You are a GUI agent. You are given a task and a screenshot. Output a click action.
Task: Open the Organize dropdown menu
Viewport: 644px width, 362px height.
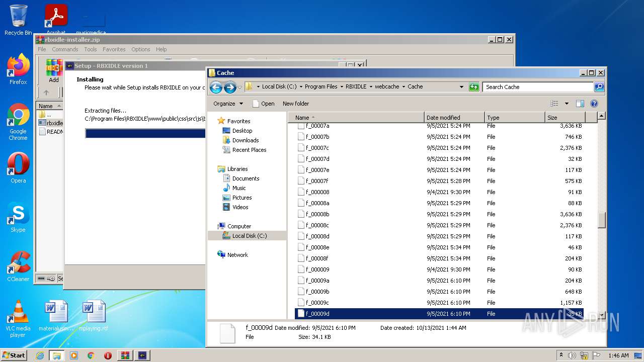pyautogui.click(x=228, y=104)
